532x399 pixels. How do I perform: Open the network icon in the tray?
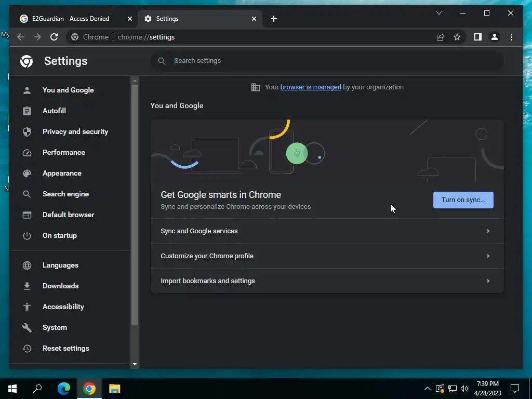click(x=453, y=389)
